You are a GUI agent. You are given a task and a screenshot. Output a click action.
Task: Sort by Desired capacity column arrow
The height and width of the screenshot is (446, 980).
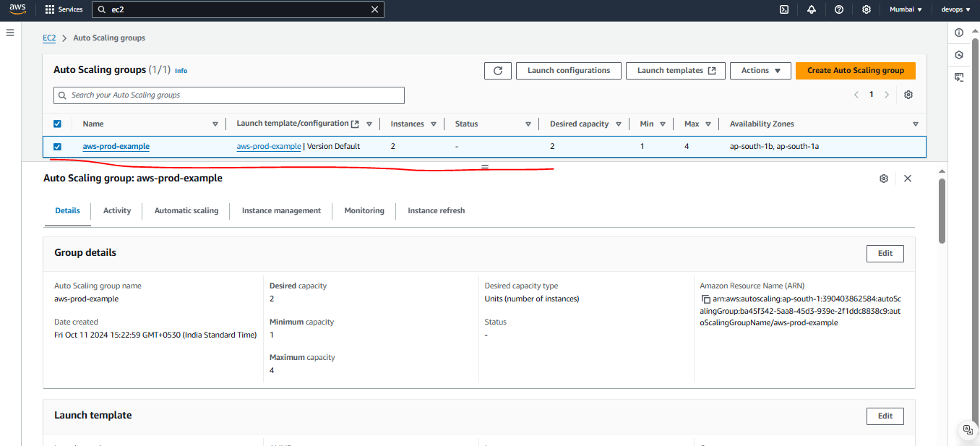[619, 124]
